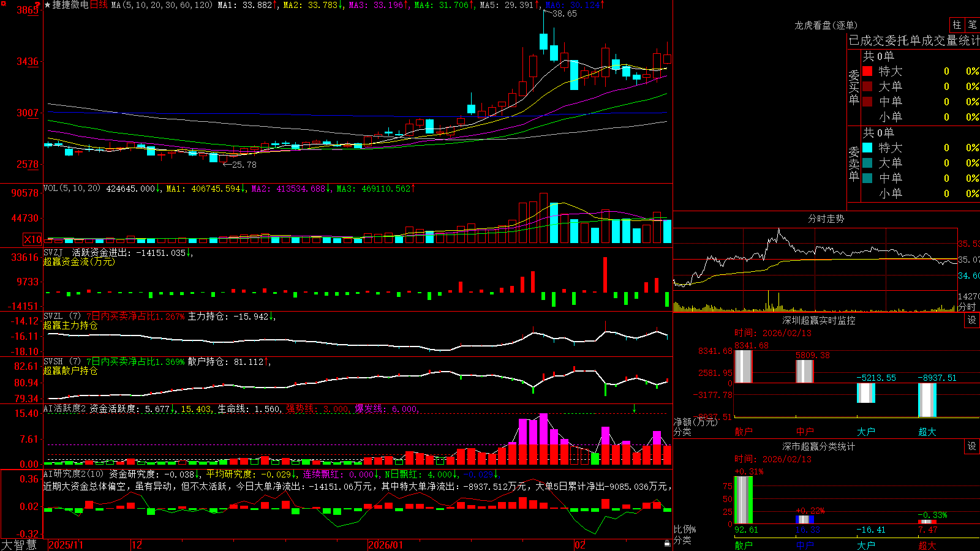Viewport: 980px width, 551px height.
Task: Click 散户 net bar in 深圳超赢实时监控
Action: [743, 366]
